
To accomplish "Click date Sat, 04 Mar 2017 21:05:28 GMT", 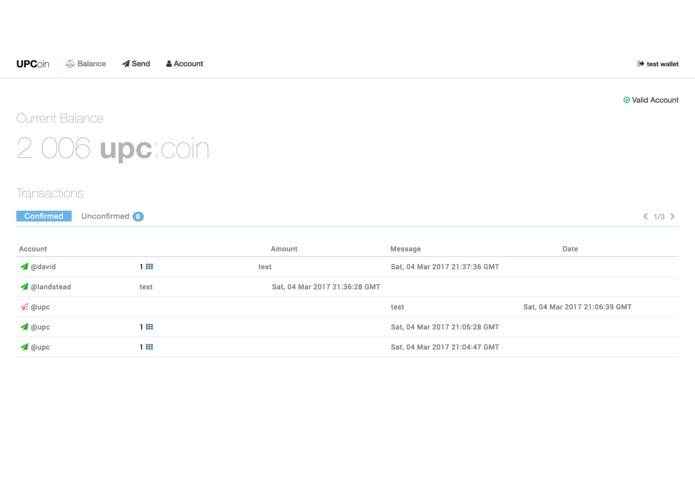I will 445,327.
